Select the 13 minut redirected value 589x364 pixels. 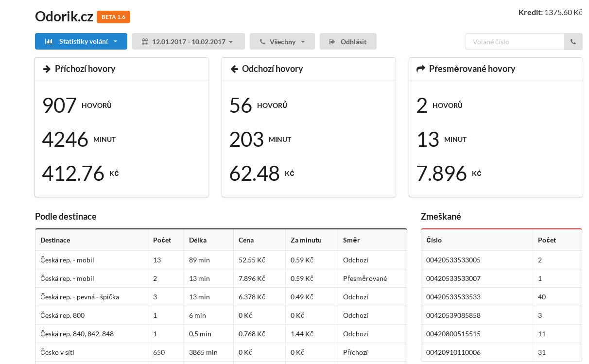(x=428, y=139)
